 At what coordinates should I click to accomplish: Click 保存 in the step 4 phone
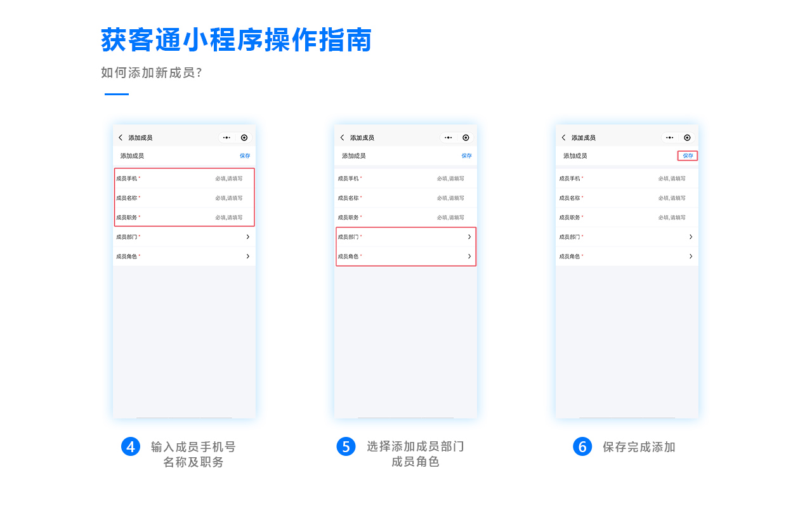click(x=245, y=156)
